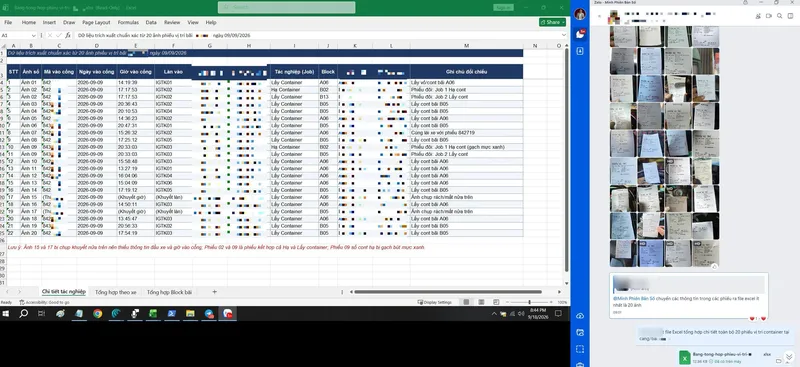
Task: Adjust the Excel zoom slider handle
Action: [529, 302]
